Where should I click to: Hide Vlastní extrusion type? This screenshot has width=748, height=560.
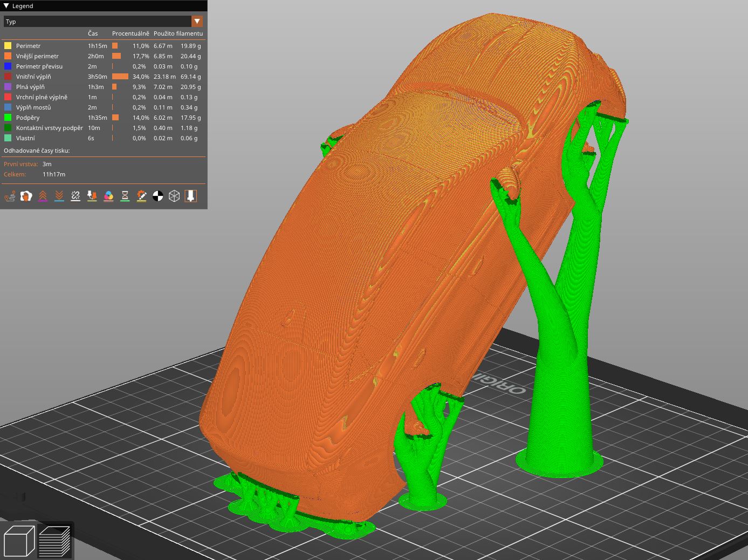point(103,138)
